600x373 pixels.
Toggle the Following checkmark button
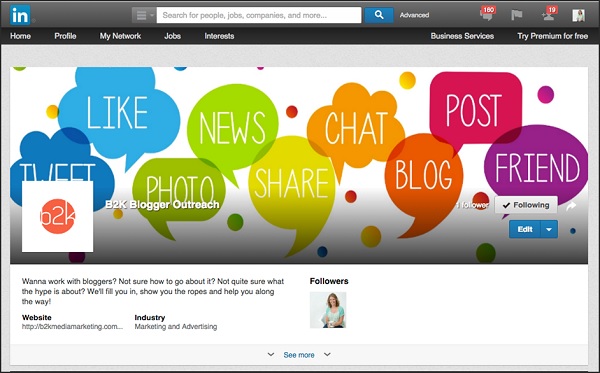(526, 205)
